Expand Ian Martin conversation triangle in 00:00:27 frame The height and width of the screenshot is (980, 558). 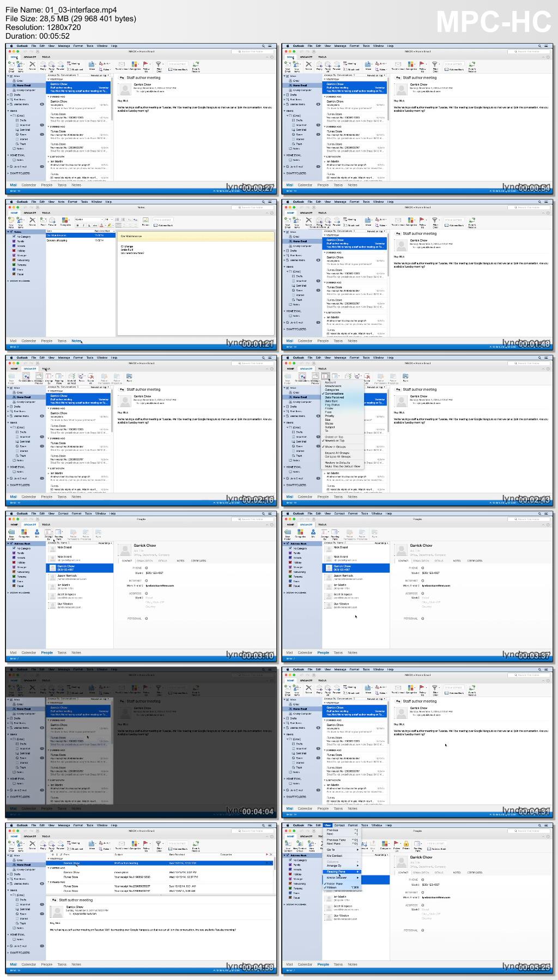(49, 161)
